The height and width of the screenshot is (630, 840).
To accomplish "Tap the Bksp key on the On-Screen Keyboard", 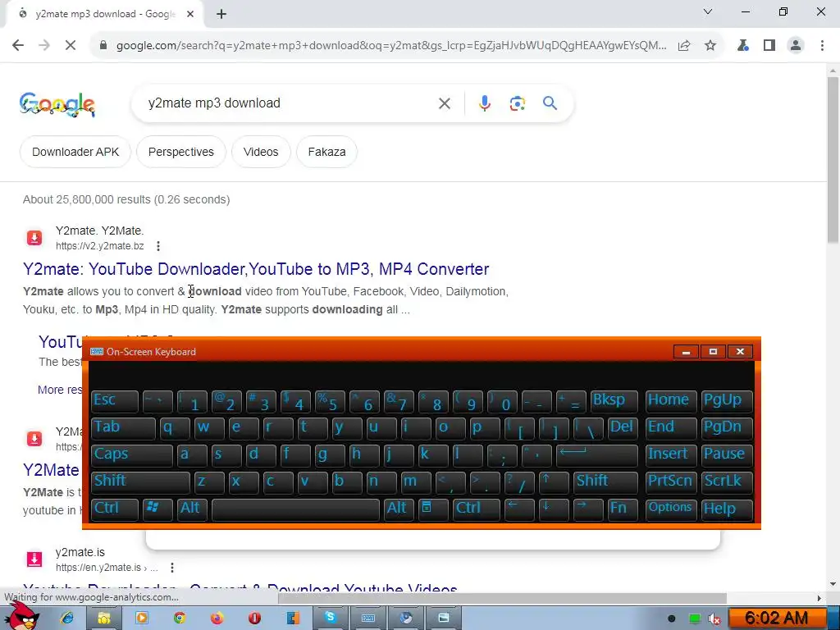I will [x=614, y=400].
